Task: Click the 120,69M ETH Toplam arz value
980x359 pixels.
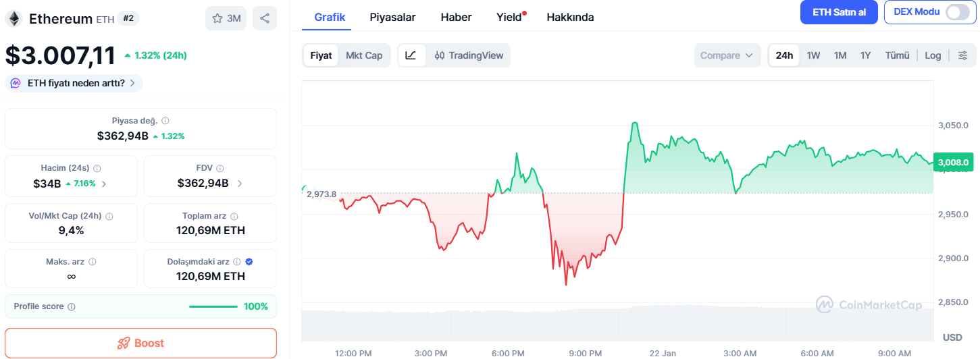Action: coord(210,231)
